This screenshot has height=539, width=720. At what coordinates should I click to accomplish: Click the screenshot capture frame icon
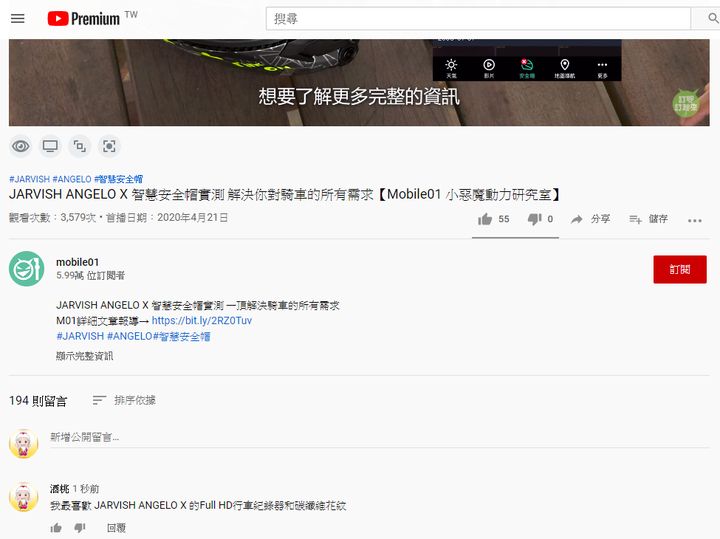pos(109,146)
